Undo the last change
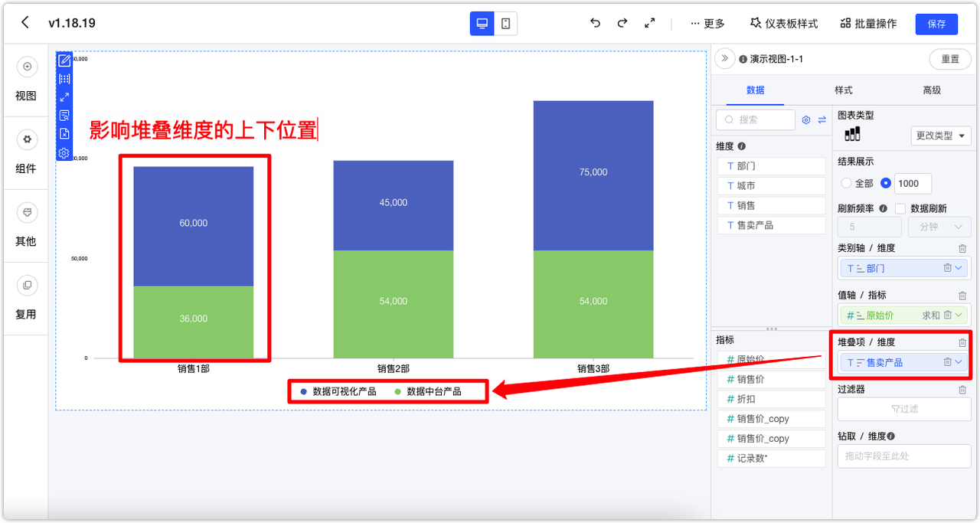Screen dimensions: 980x523 point(595,23)
